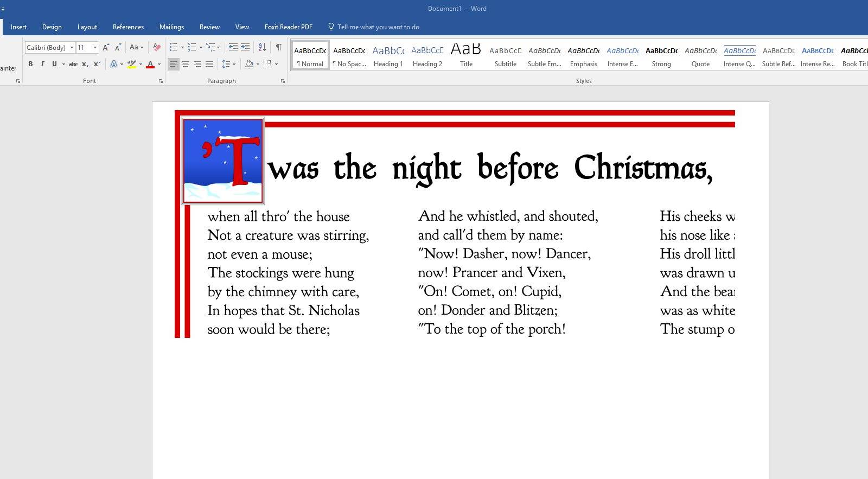Sort text with the A-Z sort icon

[x=261, y=47]
